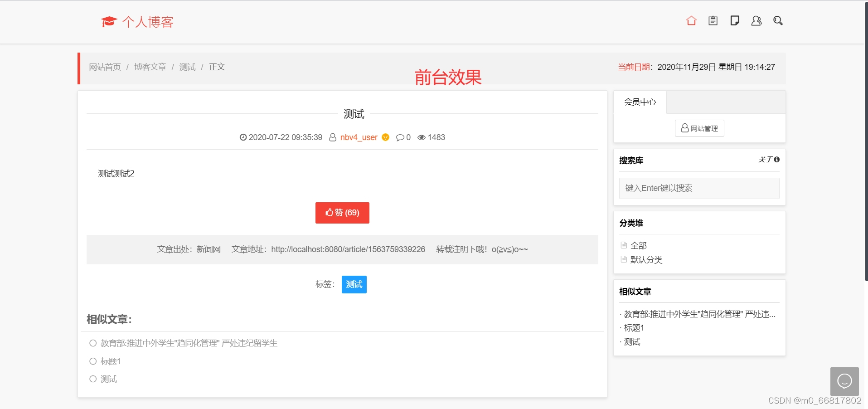Click the article body text 测试测试2
This screenshot has width=868, height=409.
116,174
